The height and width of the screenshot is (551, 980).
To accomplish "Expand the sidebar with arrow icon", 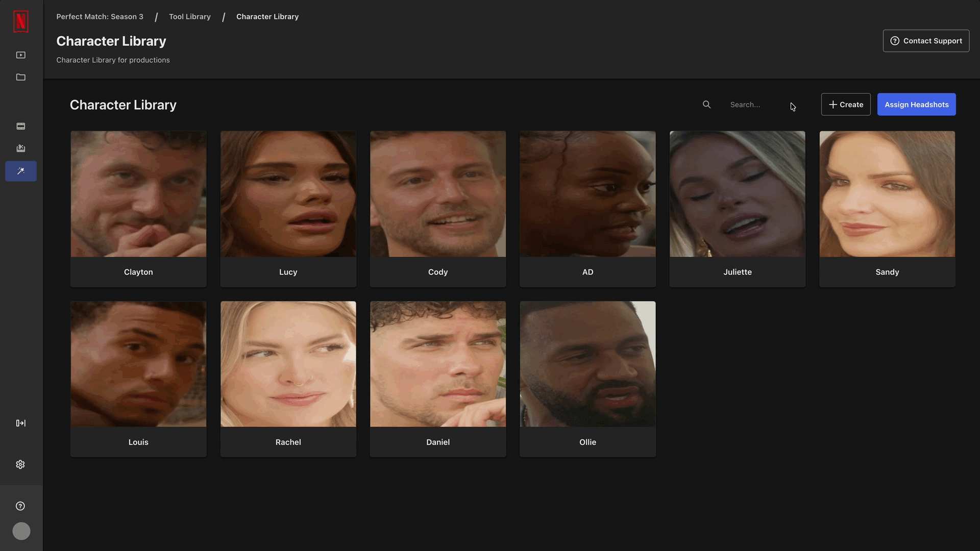I will tap(21, 423).
